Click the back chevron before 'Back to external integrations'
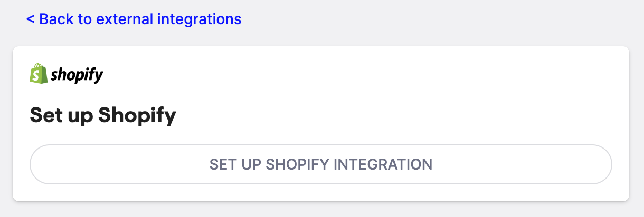 30,19
